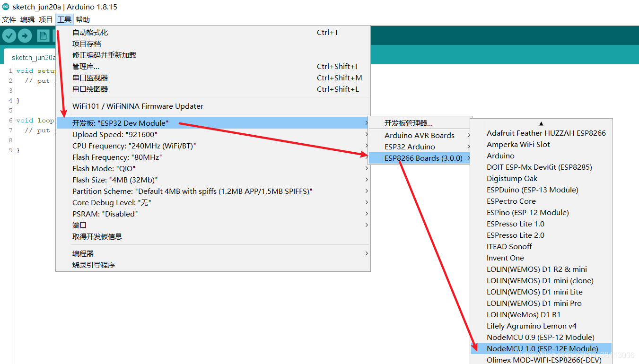The width and height of the screenshot is (639, 364).
Task: Select Olimex MOD-WIFI-ESP8266(-DEV)
Action: click(x=541, y=360)
